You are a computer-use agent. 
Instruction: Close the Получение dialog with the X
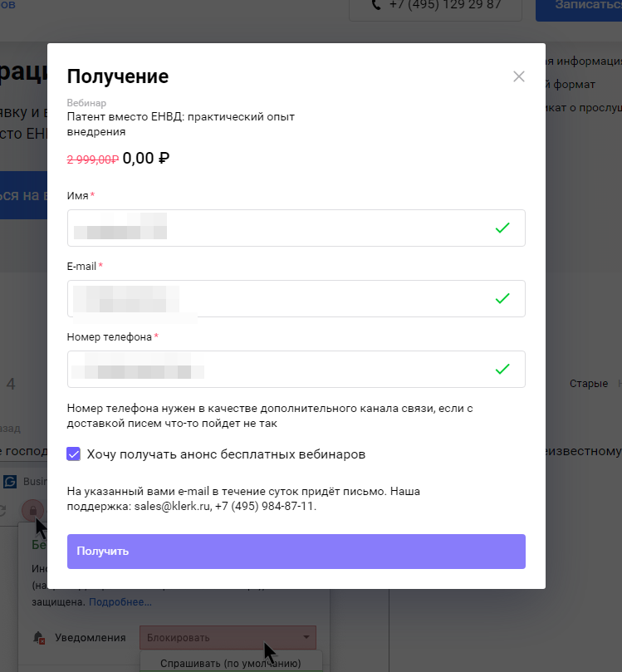click(x=519, y=76)
